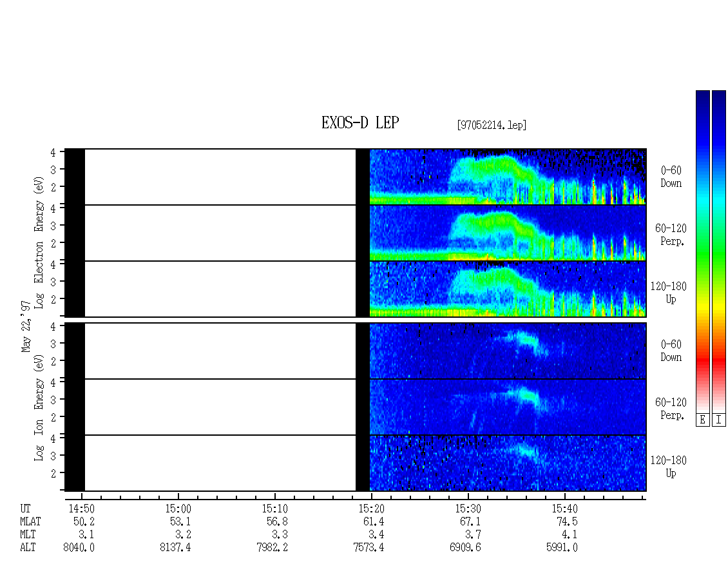Click the MLAT row label
The image size is (728, 564).
[30, 521]
